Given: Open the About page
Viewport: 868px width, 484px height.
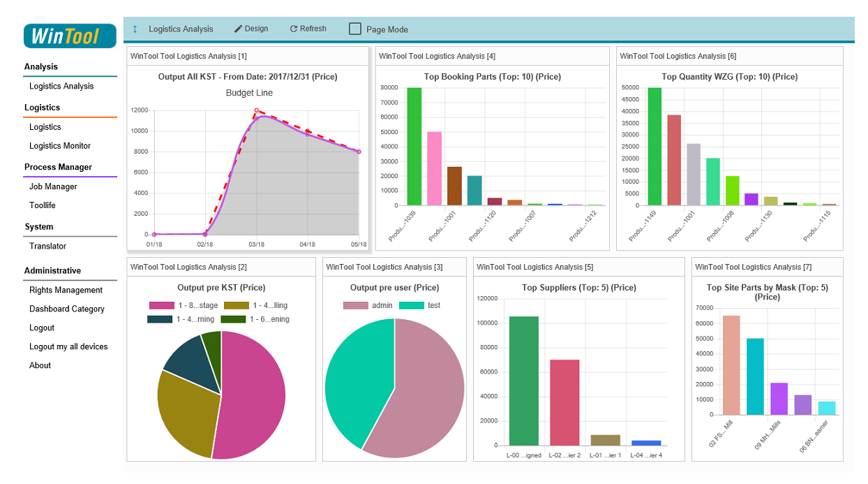Looking at the screenshot, I should point(40,365).
